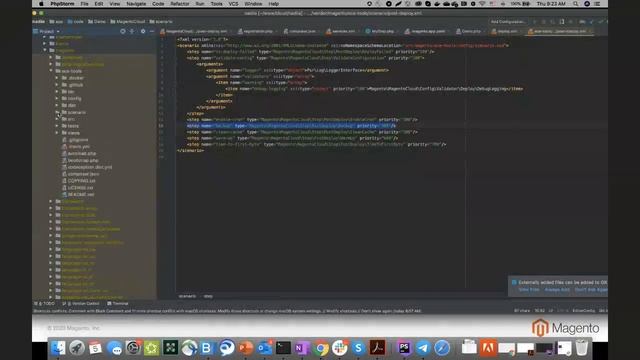Expand the tests folder

57,126
